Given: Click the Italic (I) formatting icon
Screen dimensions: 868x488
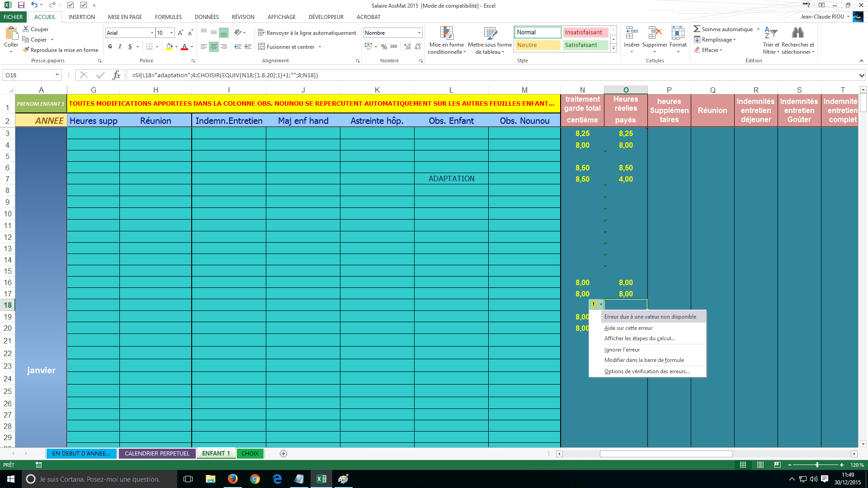Looking at the screenshot, I should pyautogui.click(x=120, y=47).
